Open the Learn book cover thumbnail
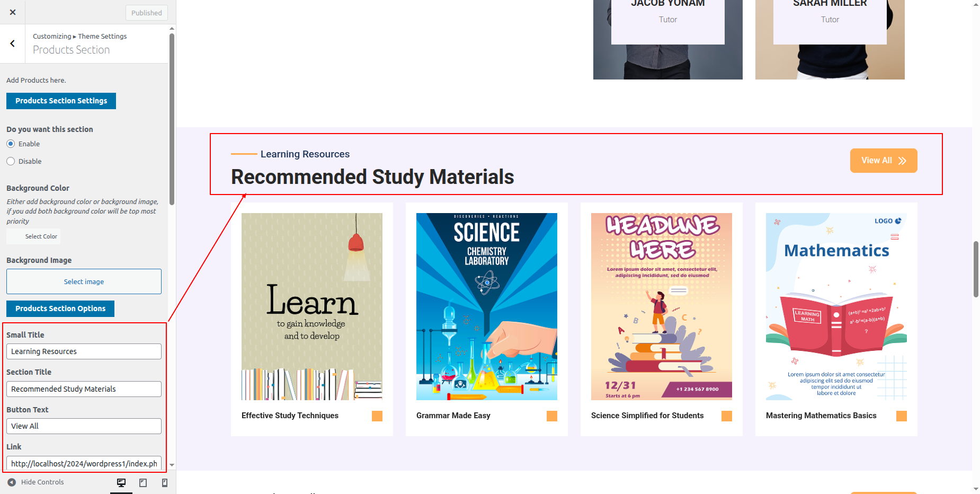980x494 pixels. pyautogui.click(x=312, y=306)
